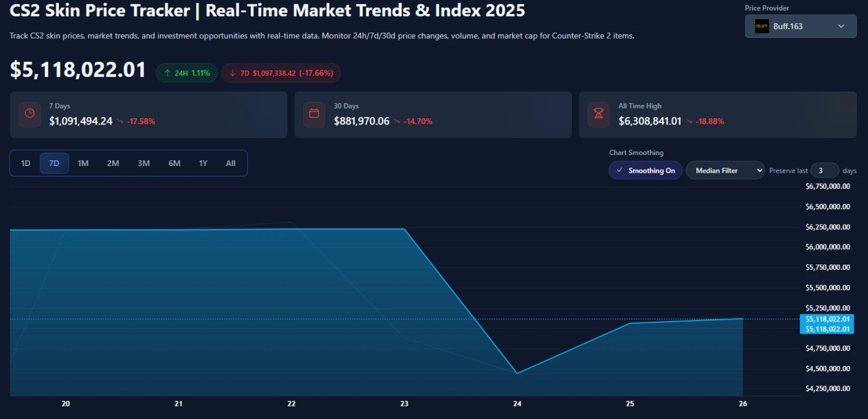The image size is (868, 419).
Task: Click the Preserve last days number field
Action: click(x=824, y=170)
